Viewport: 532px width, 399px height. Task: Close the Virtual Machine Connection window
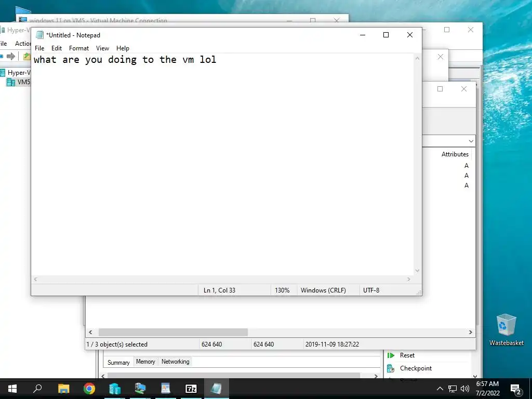(x=337, y=21)
